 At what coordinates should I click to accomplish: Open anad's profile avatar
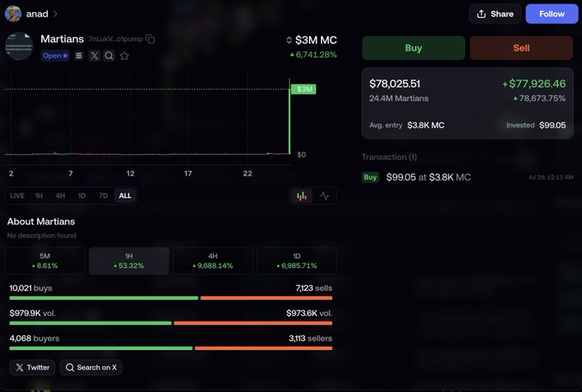pos(13,14)
